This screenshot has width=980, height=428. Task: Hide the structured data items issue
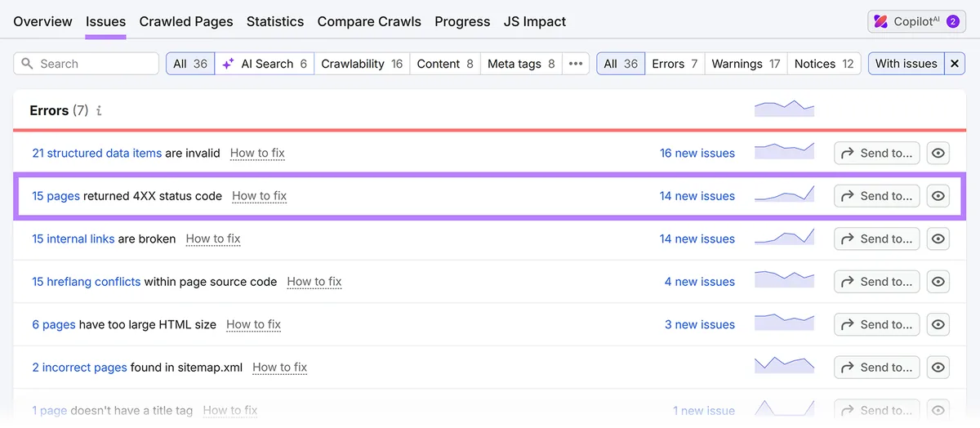click(938, 153)
